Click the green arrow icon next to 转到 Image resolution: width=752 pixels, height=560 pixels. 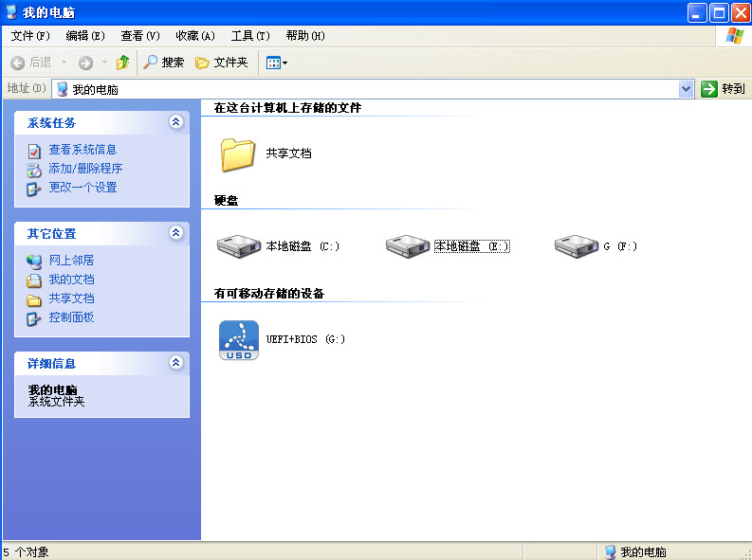click(x=708, y=89)
